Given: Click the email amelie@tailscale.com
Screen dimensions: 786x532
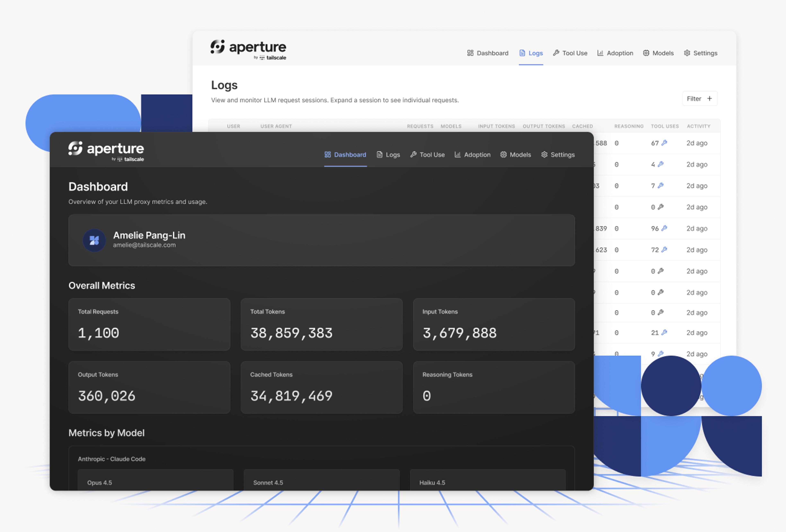Looking at the screenshot, I should (x=145, y=245).
